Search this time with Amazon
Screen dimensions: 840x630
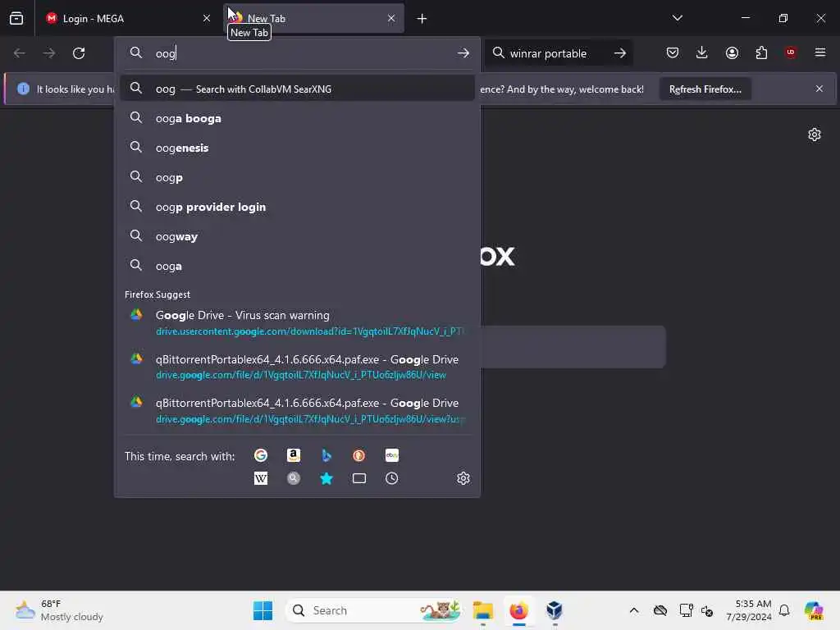click(x=294, y=455)
